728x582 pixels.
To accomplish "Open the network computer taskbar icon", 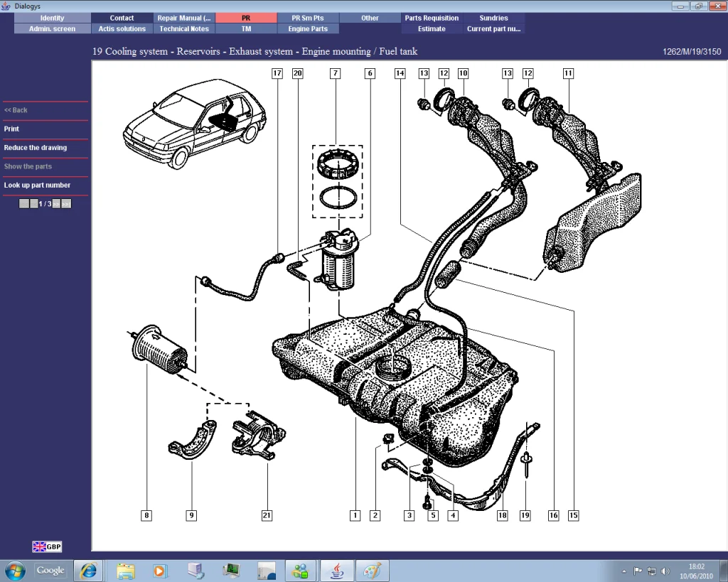I will 196,571.
